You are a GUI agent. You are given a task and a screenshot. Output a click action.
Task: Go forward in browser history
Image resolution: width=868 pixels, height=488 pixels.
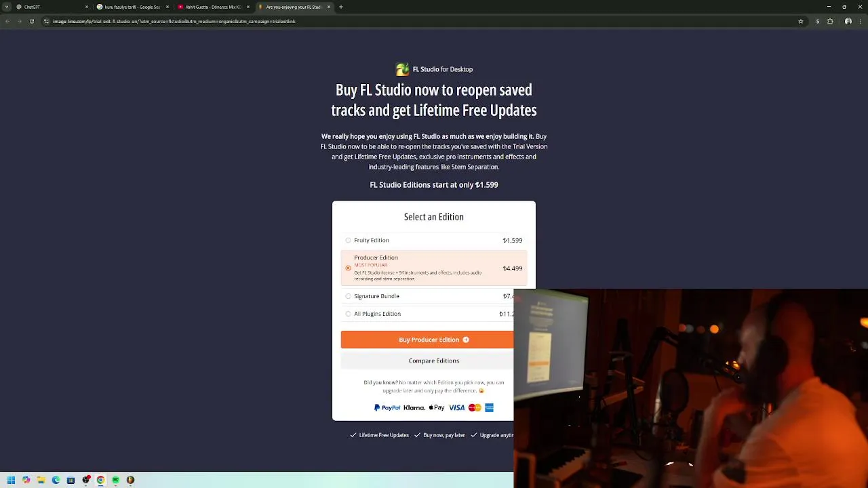pos(19,21)
